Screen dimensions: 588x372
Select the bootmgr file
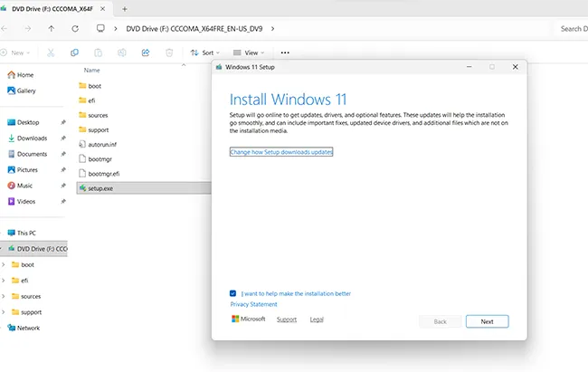(x=95, y=159)
